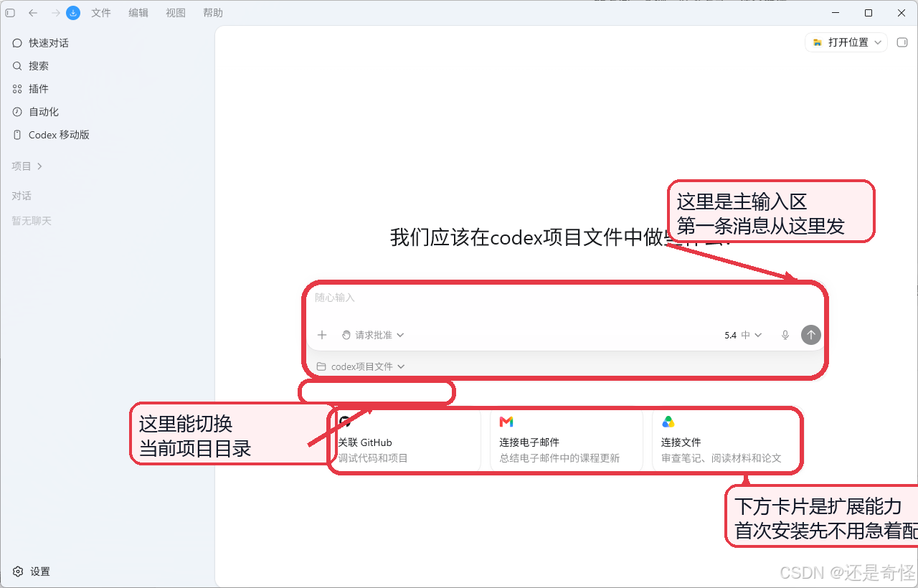The image size is (918, 588).
Task: Click the 快速对话 chat bubble icon
Action: pyautogui.click(x=17, y=43)
